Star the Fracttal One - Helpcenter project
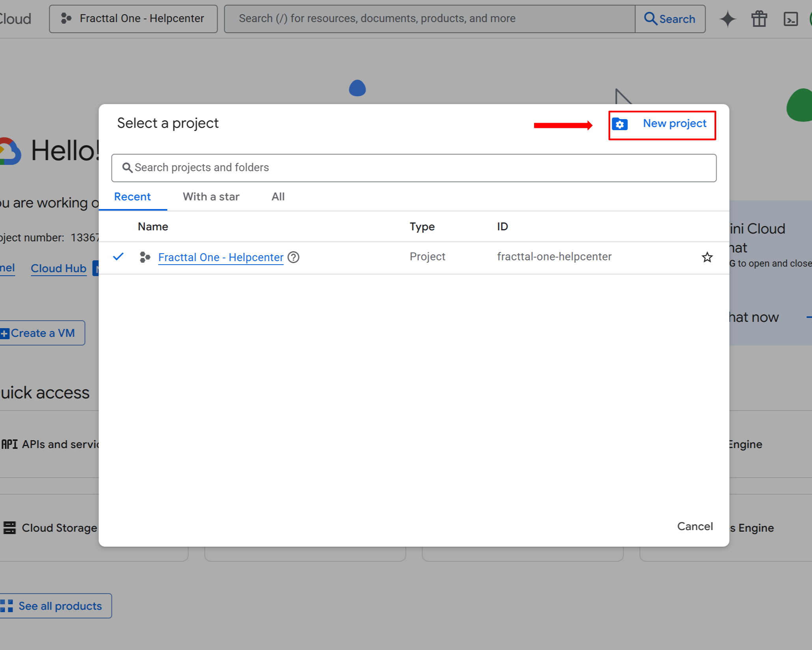Image resolution: width=812 pixels, height=650 pixels. tap(707, 257)
